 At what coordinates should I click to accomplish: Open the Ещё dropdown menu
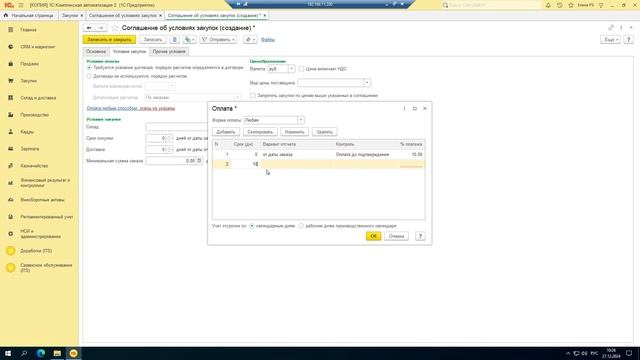(x=610, y=40)
